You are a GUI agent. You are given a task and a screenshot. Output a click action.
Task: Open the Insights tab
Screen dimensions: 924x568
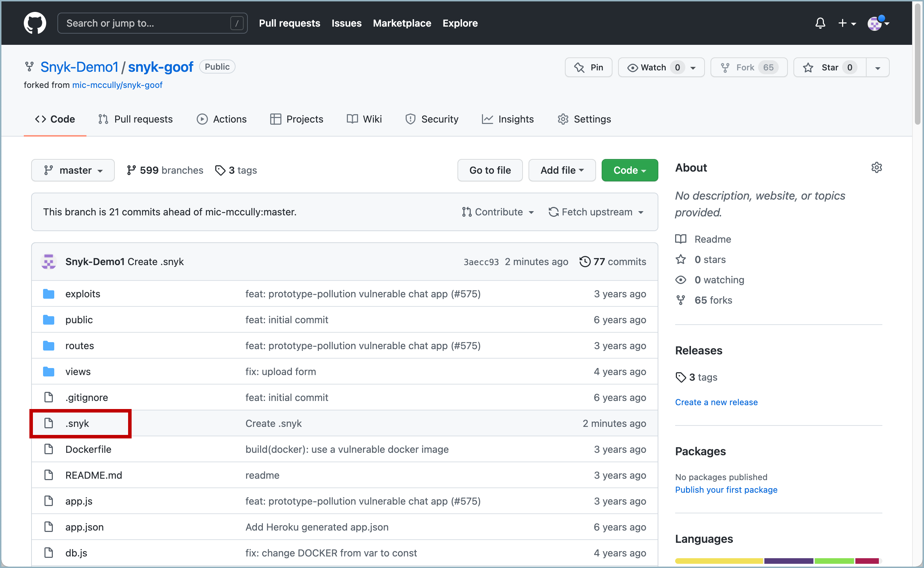[x=507, y=119]
